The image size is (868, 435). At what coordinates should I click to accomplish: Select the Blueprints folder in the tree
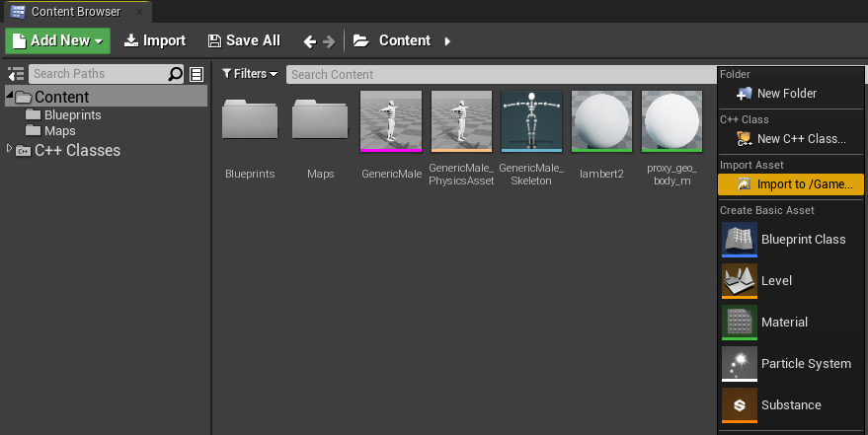tap(72, 115)
